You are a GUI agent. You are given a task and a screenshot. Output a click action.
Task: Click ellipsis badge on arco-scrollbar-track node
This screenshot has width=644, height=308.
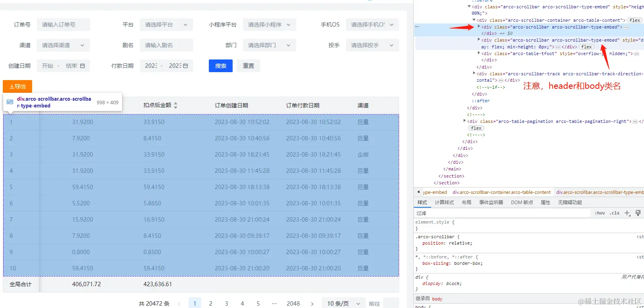(501, 80)
